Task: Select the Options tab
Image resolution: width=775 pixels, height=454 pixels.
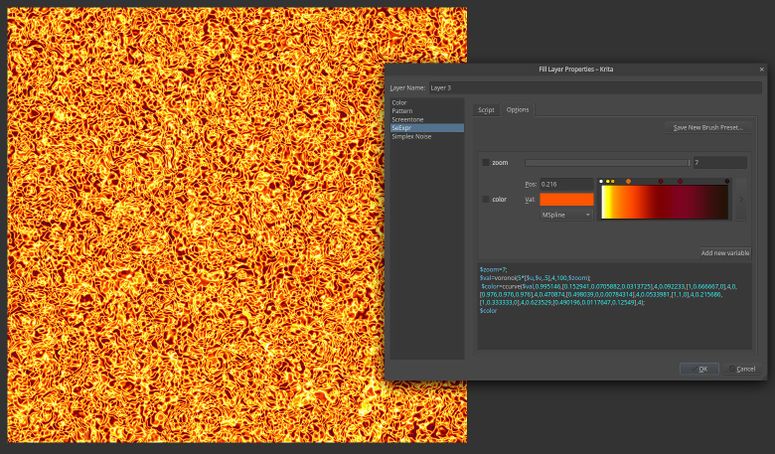Action: point(517,110)
